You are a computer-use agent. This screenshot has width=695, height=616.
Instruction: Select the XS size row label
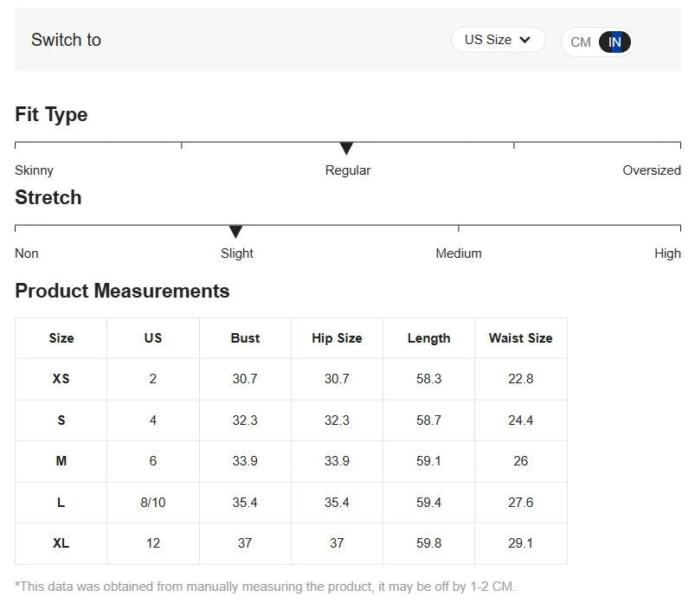tap(61, 379)
